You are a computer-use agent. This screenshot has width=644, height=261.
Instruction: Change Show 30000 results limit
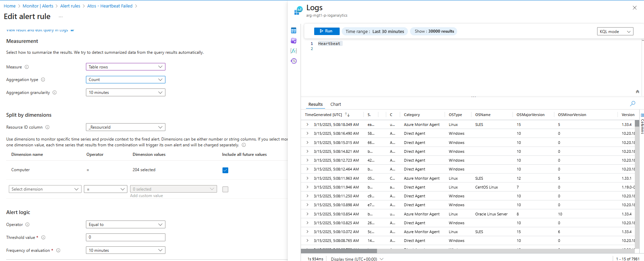[x=434, y=31]
